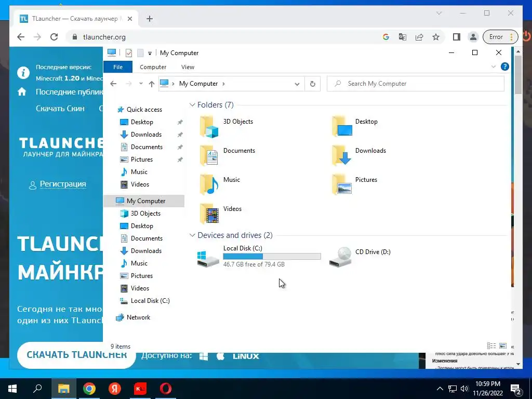This screenshot has height=399, width=532.
Task: Bookmark this page with the star icon
Action: (436, 37)
